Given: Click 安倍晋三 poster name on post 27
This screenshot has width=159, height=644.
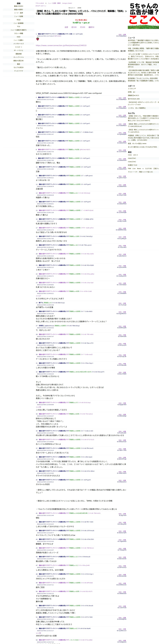Looking at the screenshot, I should point(42,326).
